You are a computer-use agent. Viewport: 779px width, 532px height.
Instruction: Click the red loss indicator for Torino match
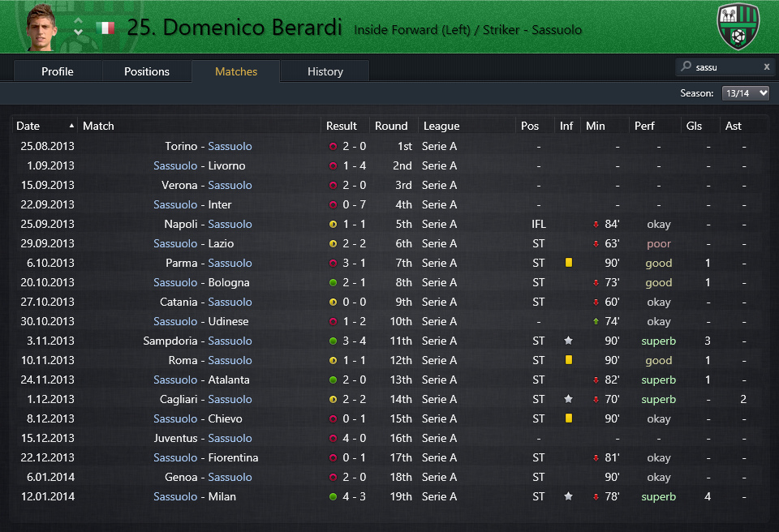coord(333,147)
